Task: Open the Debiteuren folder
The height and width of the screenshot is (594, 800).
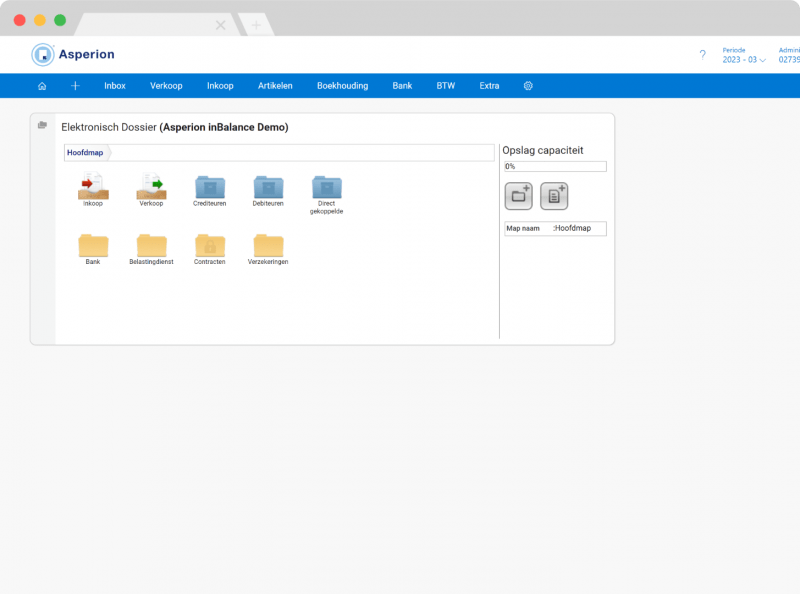Action: coord(268,186)
